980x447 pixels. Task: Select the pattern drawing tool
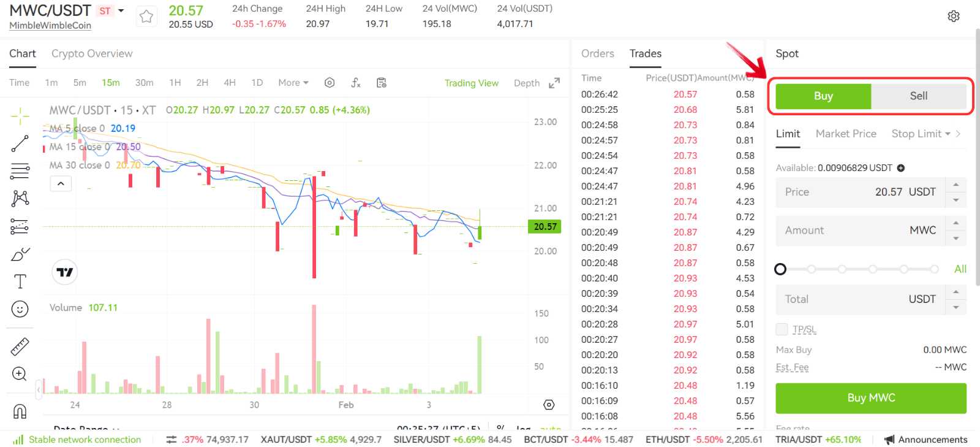(20, 198)
